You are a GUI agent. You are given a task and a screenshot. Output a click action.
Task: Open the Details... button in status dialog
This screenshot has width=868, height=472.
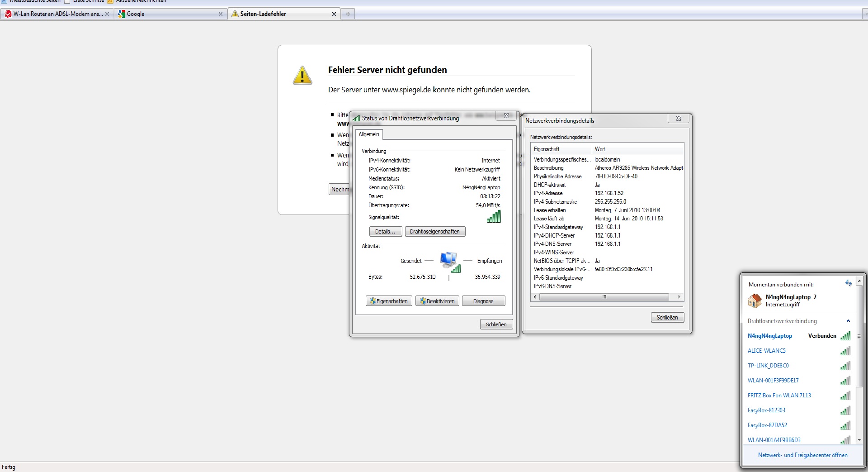pos(385,232)
